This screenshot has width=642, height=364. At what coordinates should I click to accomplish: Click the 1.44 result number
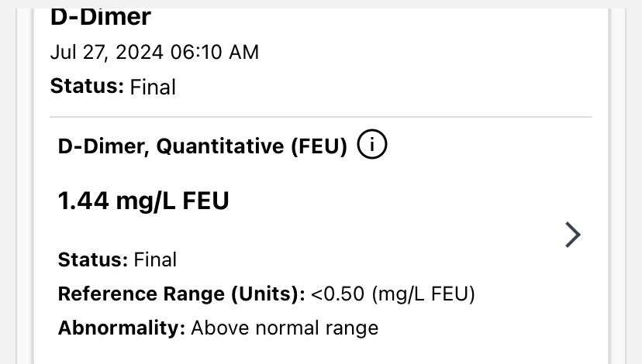tap(83, 201)
